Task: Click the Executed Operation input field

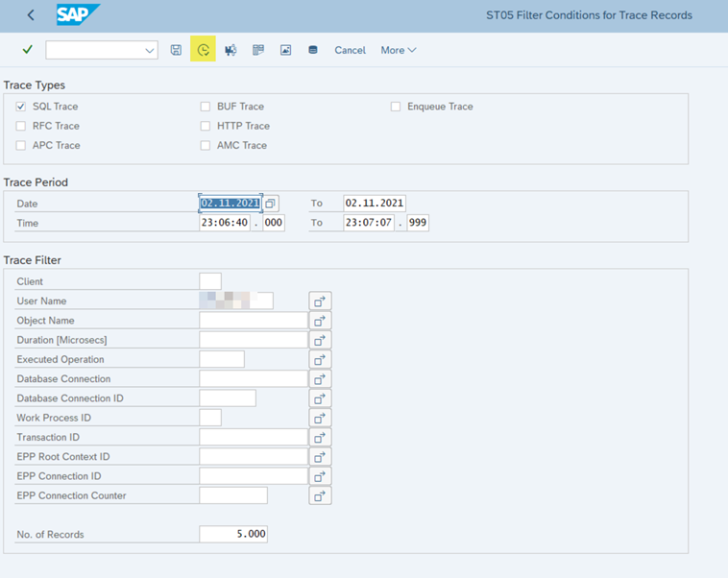Action: tap(222, 359)
